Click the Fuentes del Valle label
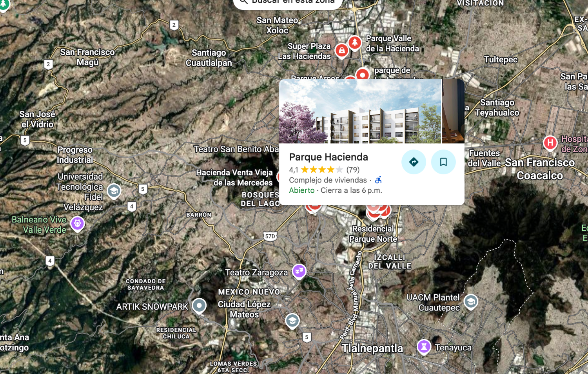This screenshot has height=374, width=588. [x=485, y=158]
